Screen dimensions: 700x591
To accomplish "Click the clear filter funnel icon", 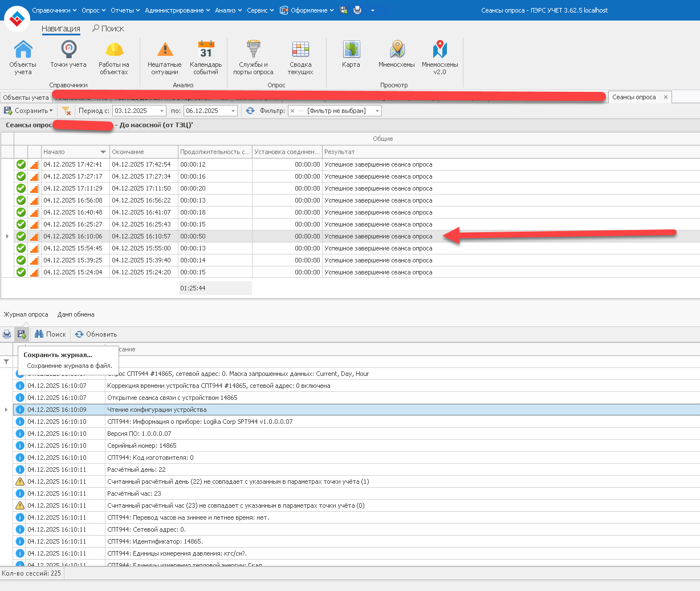I will pos(66,111).
